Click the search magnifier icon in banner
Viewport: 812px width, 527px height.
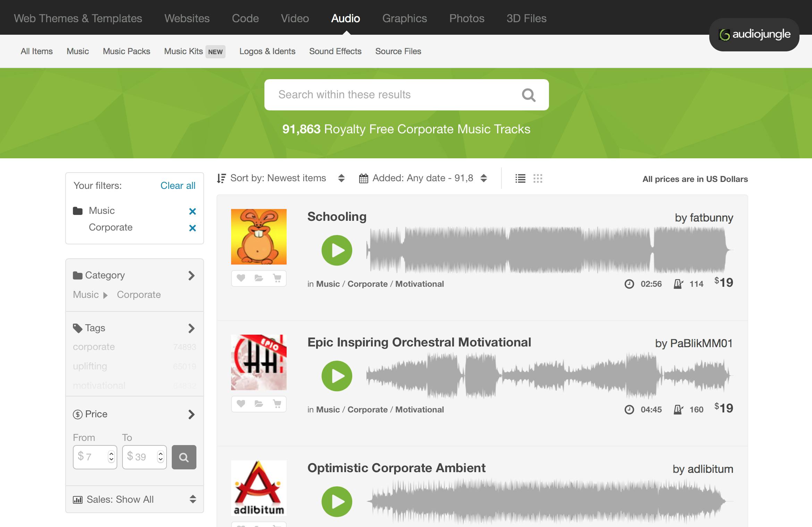pyautogui.click(x=528, y=95)
